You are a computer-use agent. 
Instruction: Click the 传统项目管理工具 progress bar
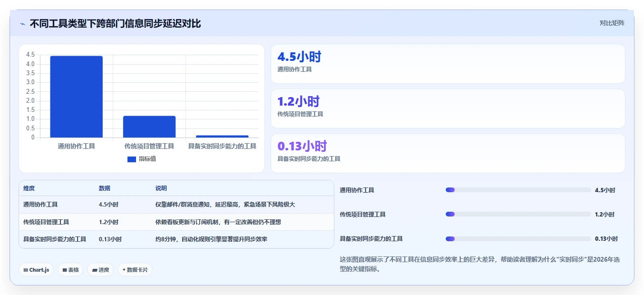(518, 214)
